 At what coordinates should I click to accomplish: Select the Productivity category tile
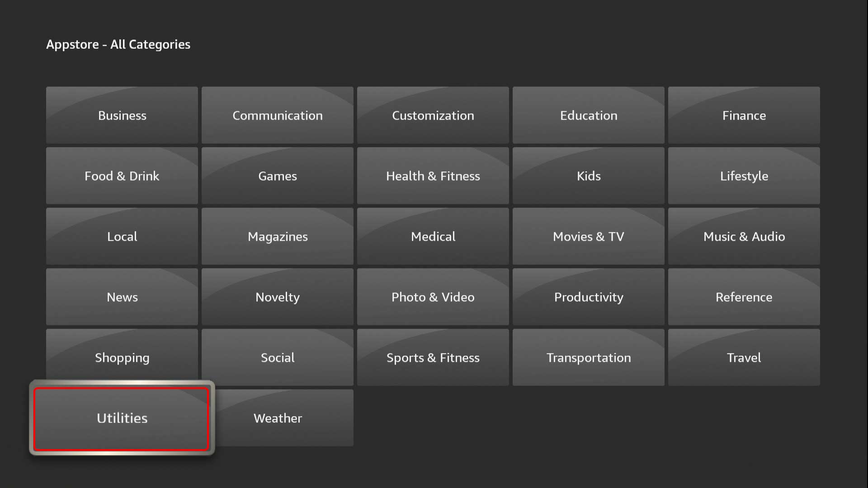tap(589, 297)
